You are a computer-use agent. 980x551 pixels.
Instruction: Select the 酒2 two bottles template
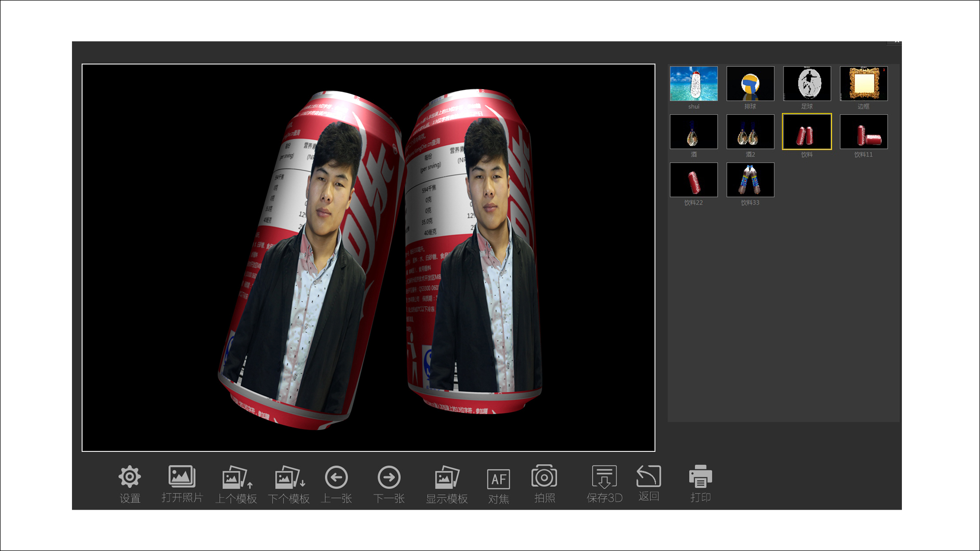point(750,132)
